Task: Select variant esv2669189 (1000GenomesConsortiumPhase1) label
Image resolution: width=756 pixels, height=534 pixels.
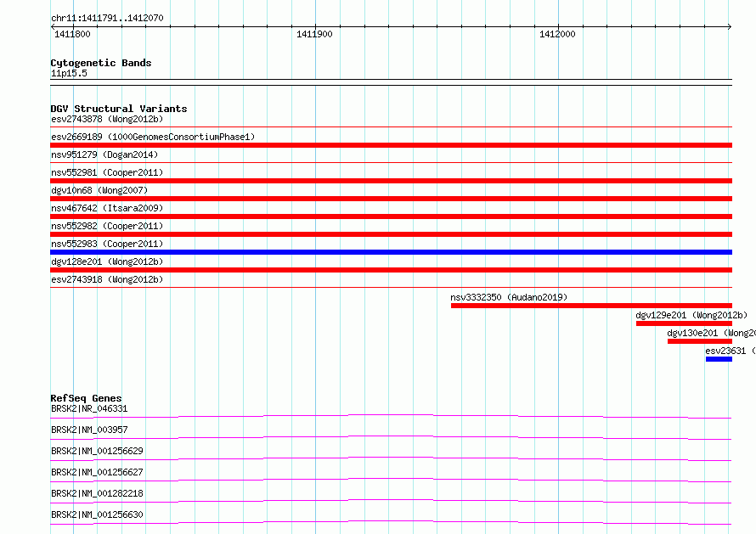Action: pyautogui.click(x=153, y=137)
